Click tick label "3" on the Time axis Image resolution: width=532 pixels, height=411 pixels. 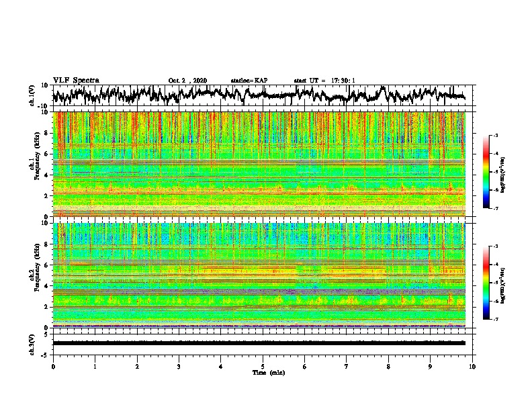tap(179, 367)
